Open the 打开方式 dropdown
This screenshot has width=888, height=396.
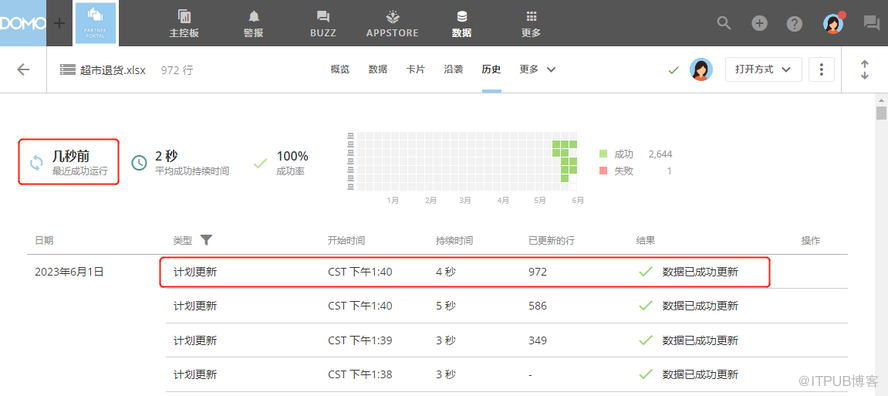tap(763, 70)
